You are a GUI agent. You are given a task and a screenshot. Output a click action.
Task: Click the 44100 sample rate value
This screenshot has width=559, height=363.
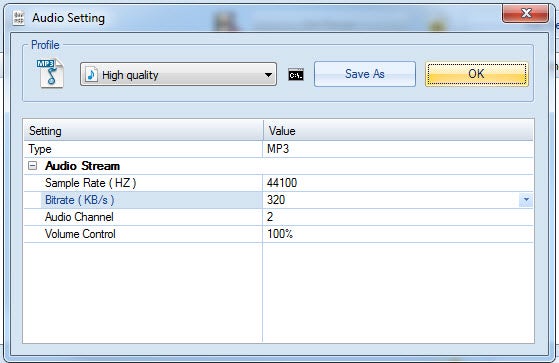282,183
